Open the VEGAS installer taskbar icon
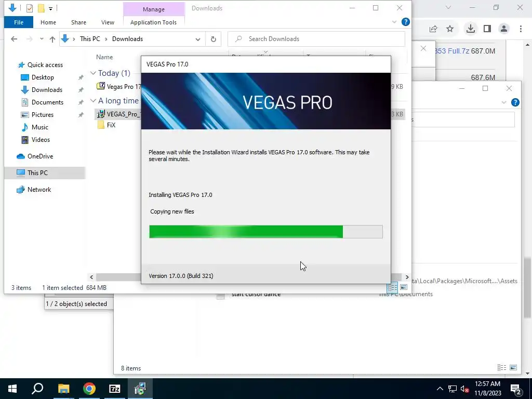This screenshot has width=532, height=399. tap(140, 389)
